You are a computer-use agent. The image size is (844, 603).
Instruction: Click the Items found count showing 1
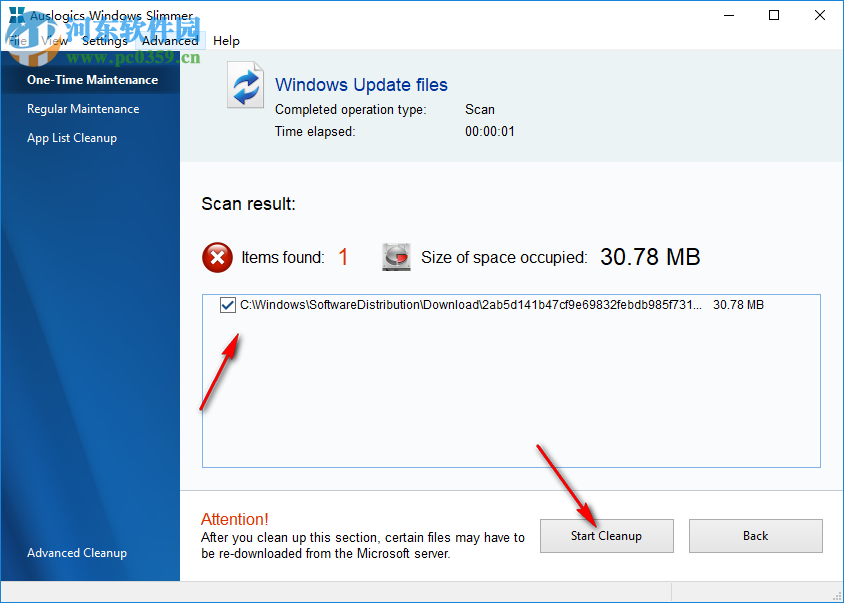343,257
